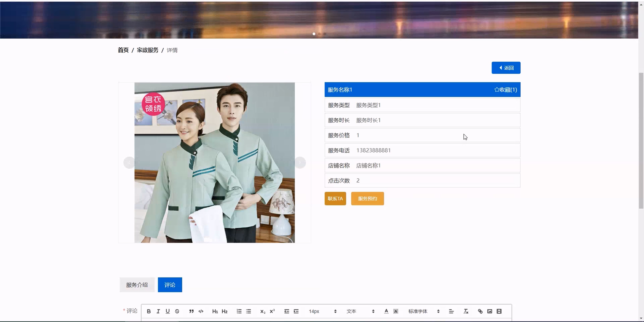Image resolution: width=644 pixels, height=322 pixels.
Task: Click the 返回 back button
Action: tap(506, 68)
